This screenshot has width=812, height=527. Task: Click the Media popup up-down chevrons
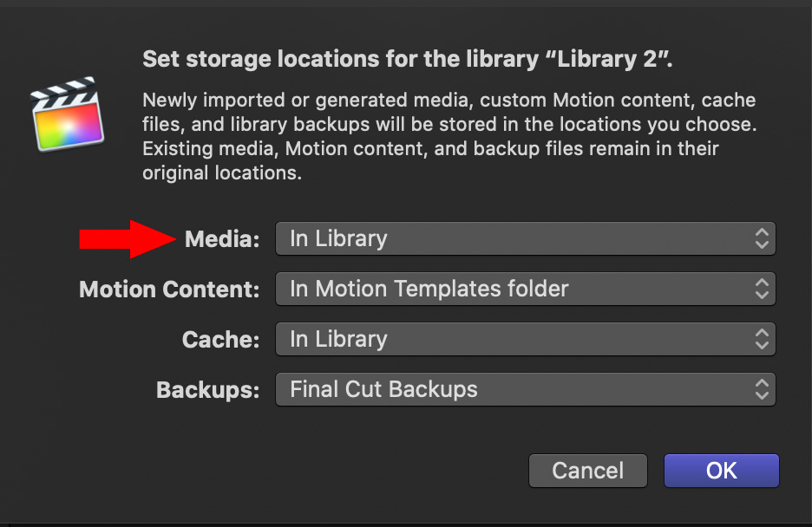[x=762, y=238]
